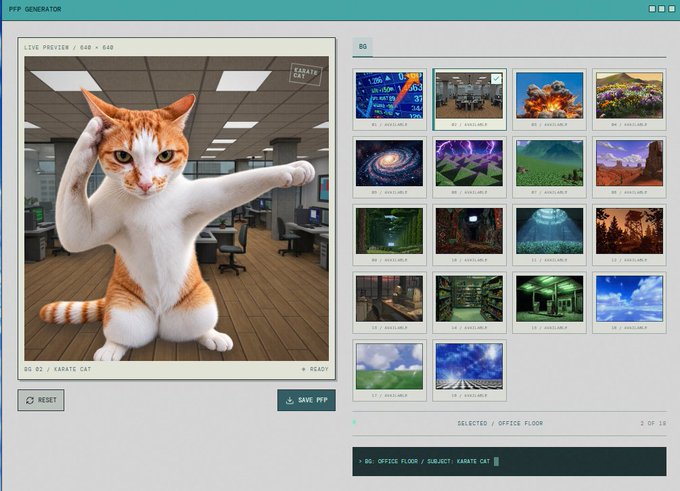Click the READY status indicator

click(315, 369)
